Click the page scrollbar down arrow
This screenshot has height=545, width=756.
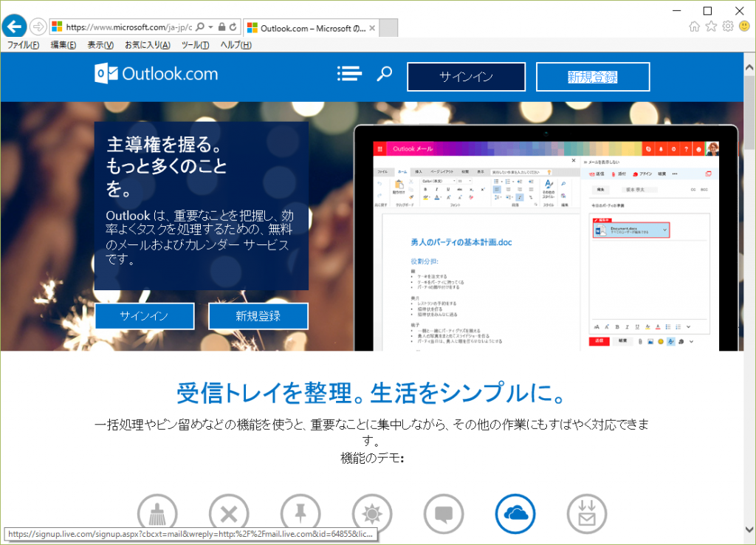click(x=749, y=529)
